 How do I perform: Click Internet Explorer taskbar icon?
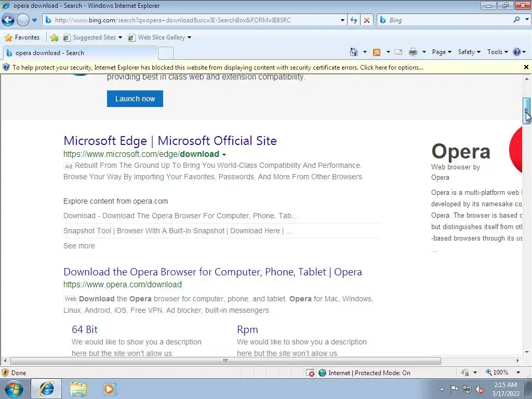pos(46,389)
